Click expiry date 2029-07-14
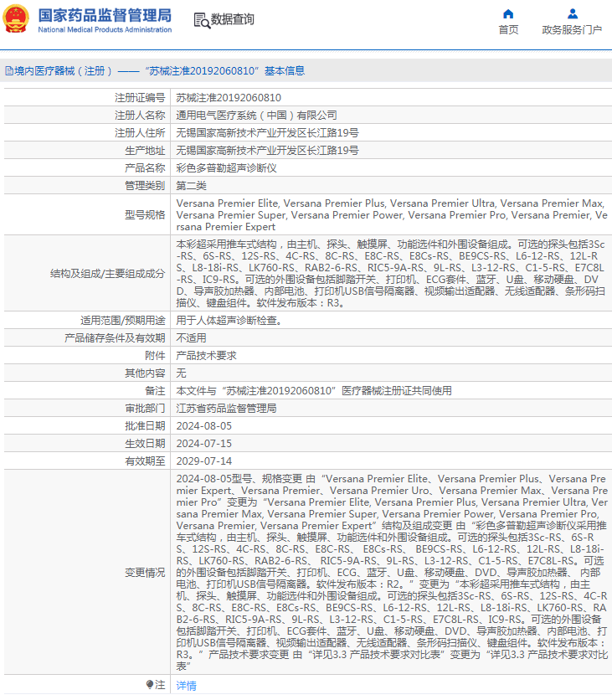This screenshot has width=612, height=700. coord(204,461)
